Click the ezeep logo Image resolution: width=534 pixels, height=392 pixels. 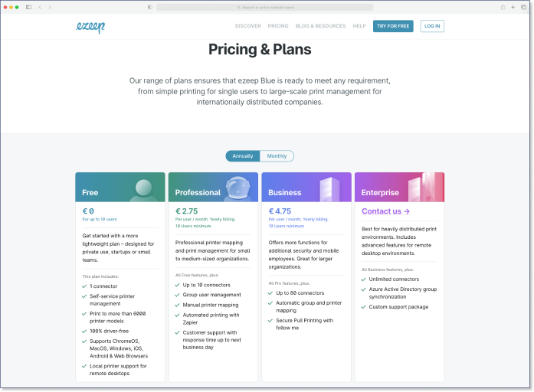(90, 27)
